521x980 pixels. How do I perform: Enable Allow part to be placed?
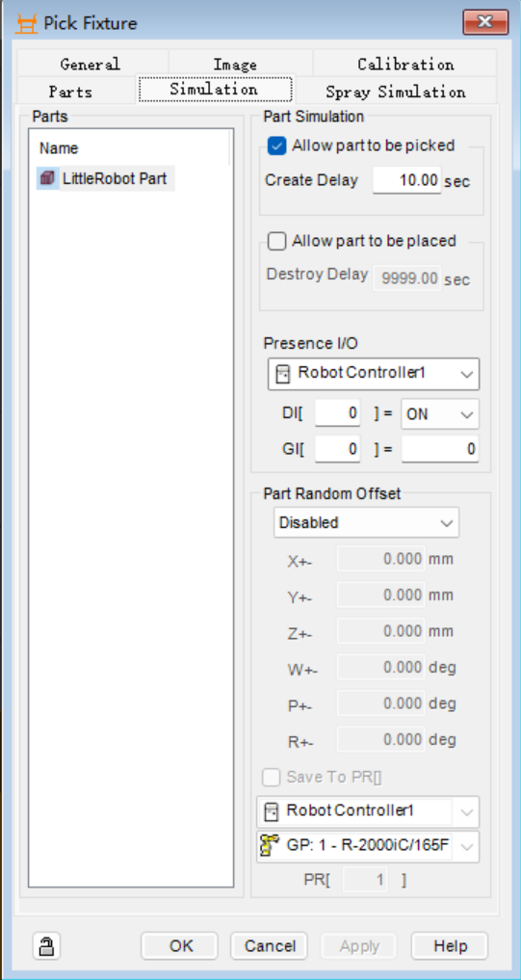[x=276, y=241]
